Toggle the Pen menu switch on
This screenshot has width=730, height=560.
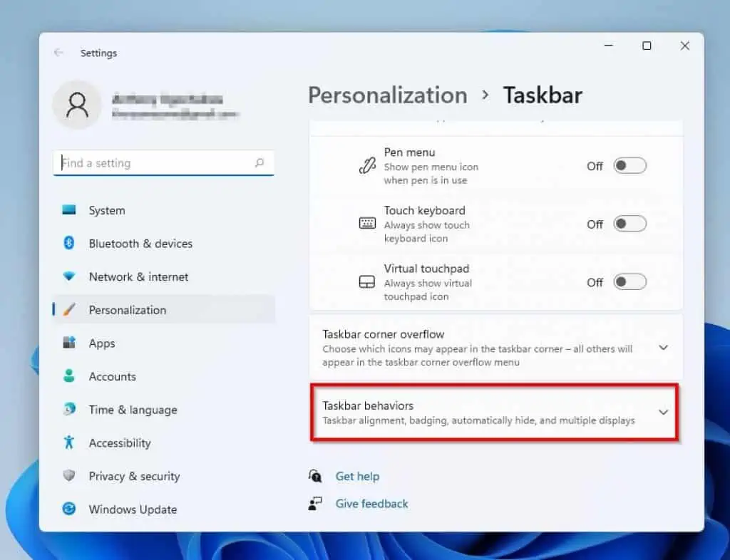click(629, 165)
